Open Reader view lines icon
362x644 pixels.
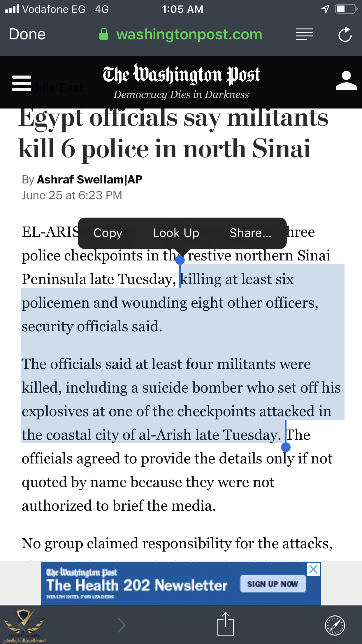click(304, 34)
